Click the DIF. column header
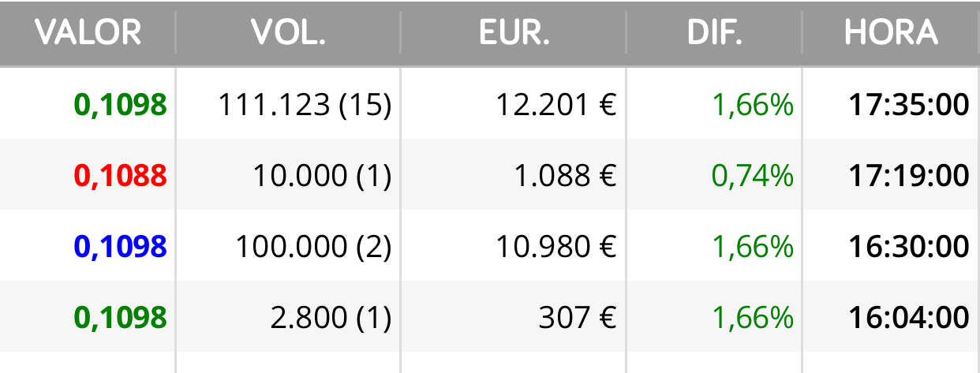 (x=715, y=32)
